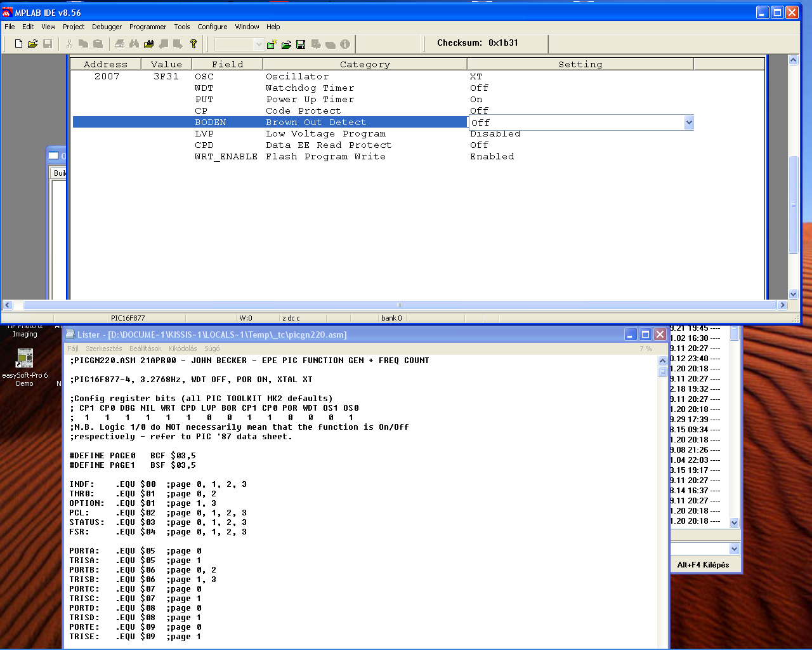Click the New File toolbar icon
Viewport: 812px width, 650px height.
[18, 44]
